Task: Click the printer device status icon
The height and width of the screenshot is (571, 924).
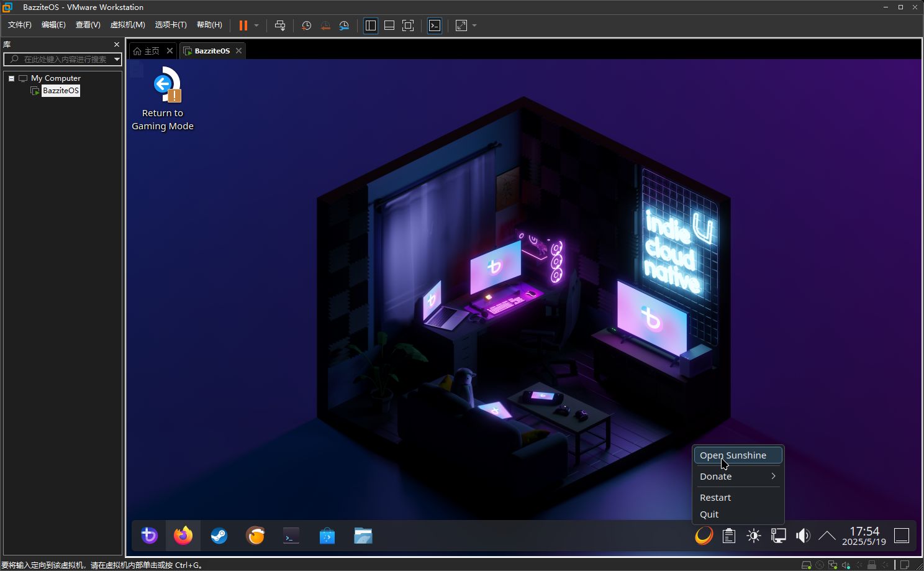Action: point(872,565)
